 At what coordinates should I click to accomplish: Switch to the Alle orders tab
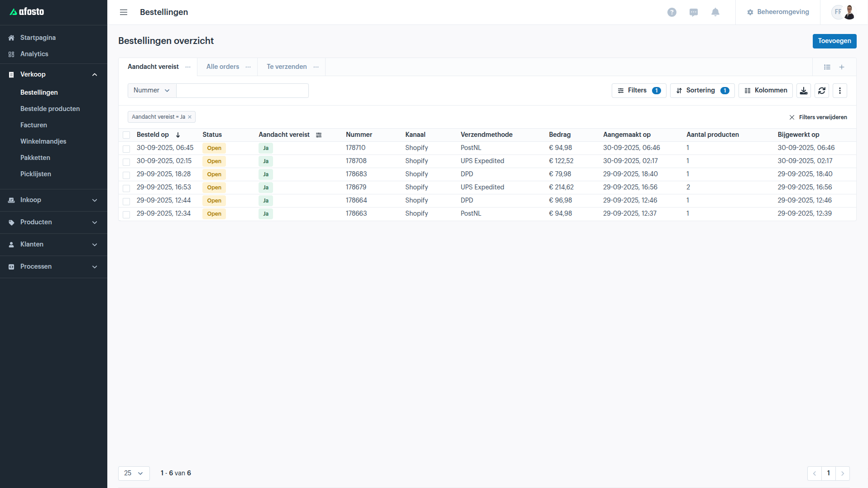[222, 67]
